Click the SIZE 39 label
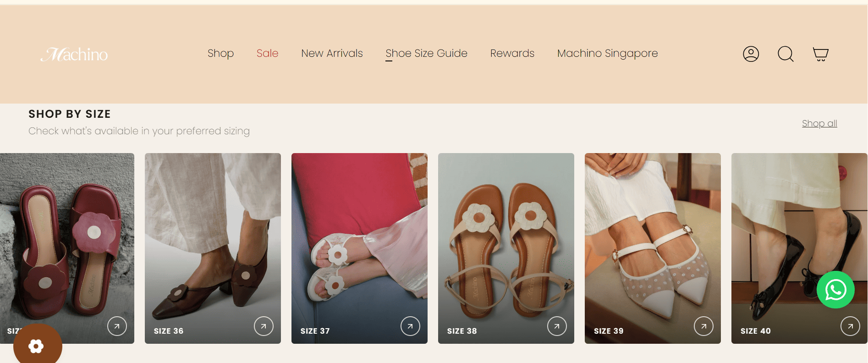This screenshot has width=868, height=363. coord(609,331)
